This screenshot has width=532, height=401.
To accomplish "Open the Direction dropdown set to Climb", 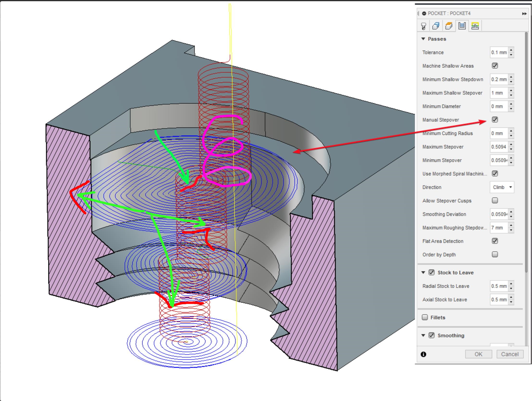I will pos(502,187).
